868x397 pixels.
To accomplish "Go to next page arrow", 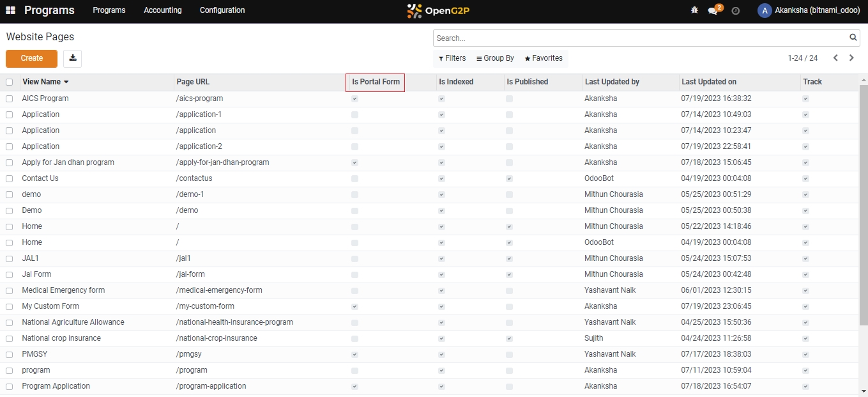I will pyautogui.click(x=851, y=58).
